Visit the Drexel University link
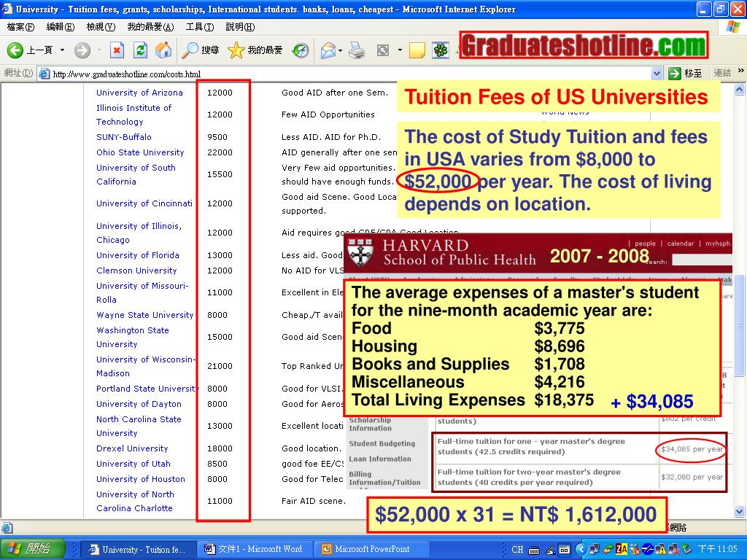Viewport: 747px width, 560px height. (132, 448)
